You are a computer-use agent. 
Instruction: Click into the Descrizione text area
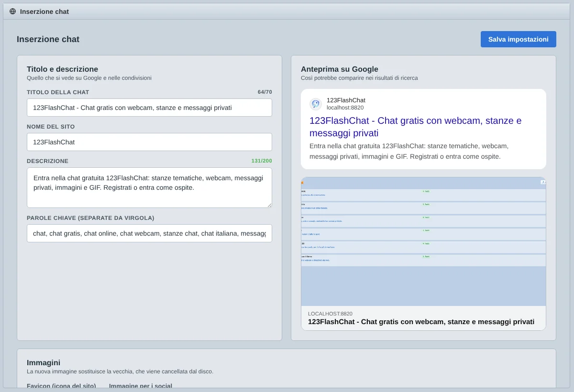point(149,187)
